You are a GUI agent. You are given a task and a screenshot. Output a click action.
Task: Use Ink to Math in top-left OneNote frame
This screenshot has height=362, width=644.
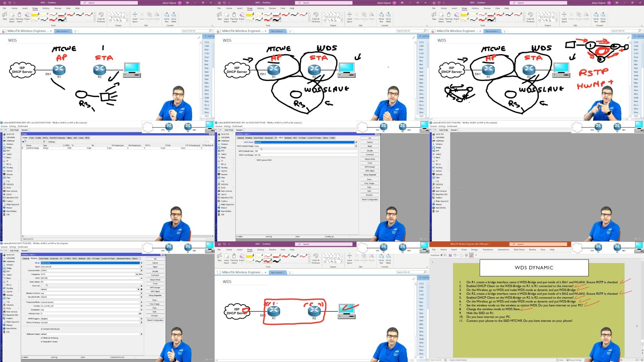click(x=174, y=17)
